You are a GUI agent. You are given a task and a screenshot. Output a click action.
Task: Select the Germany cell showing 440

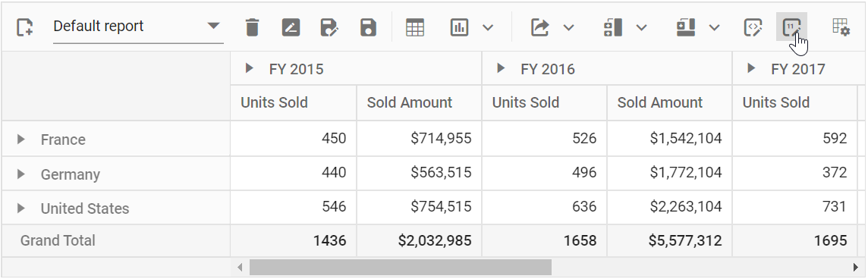point(294,174)
